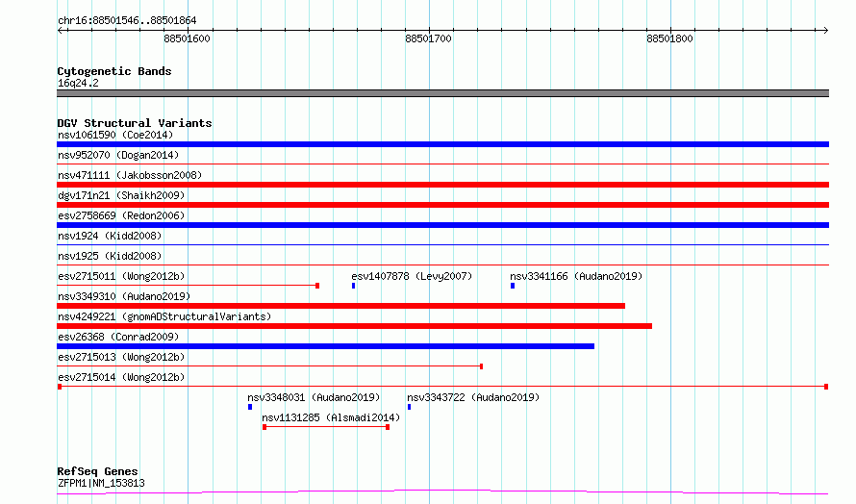The width and height of the screenshot is (856, 504).
Task: Click the right arrowhead of the ruler
Action: pos(825,30)
